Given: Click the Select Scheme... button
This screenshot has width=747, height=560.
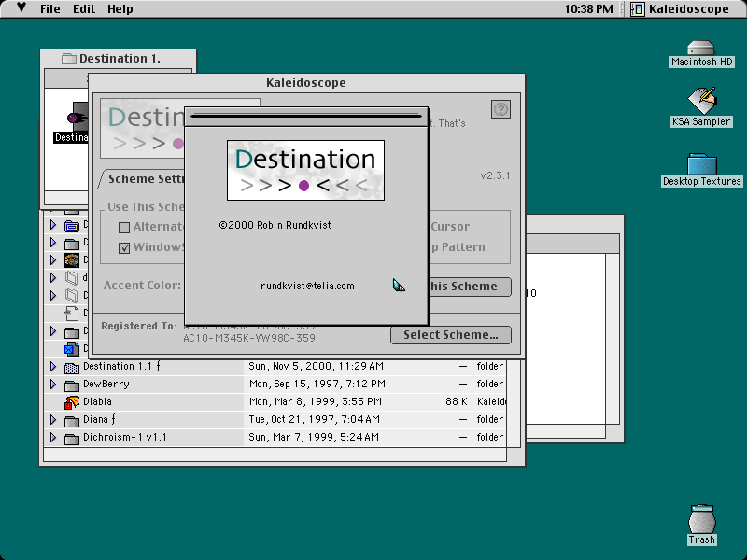Looking at the screenshot, I should coord(451,335).
